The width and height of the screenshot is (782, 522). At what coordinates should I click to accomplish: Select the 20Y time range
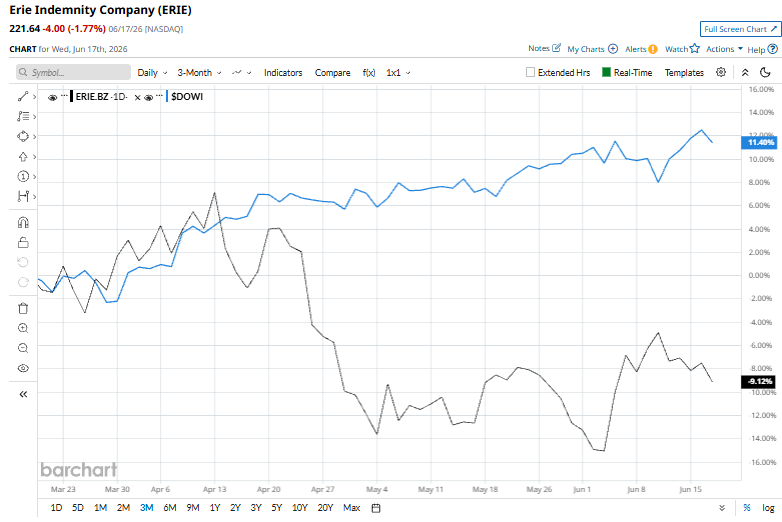click(325, 508)
